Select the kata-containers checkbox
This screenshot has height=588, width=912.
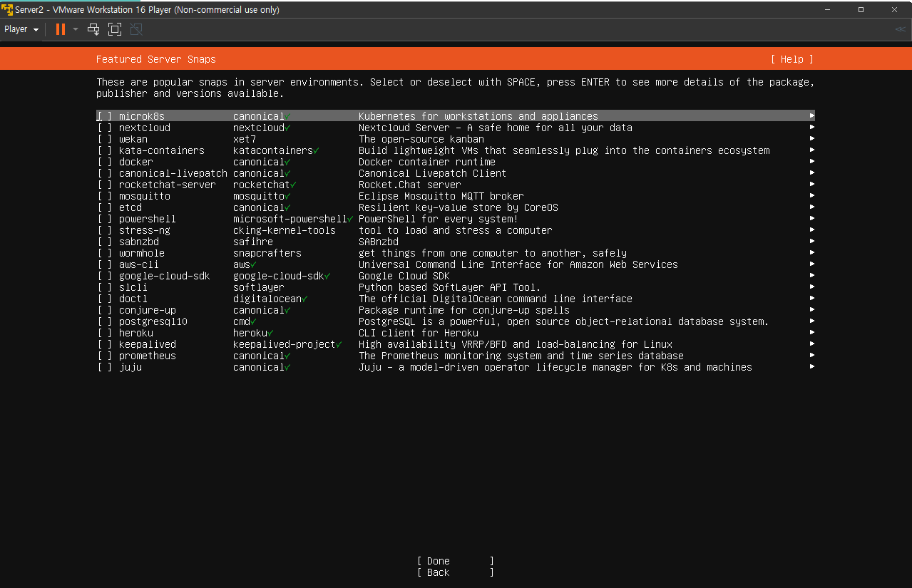[105, 150]
